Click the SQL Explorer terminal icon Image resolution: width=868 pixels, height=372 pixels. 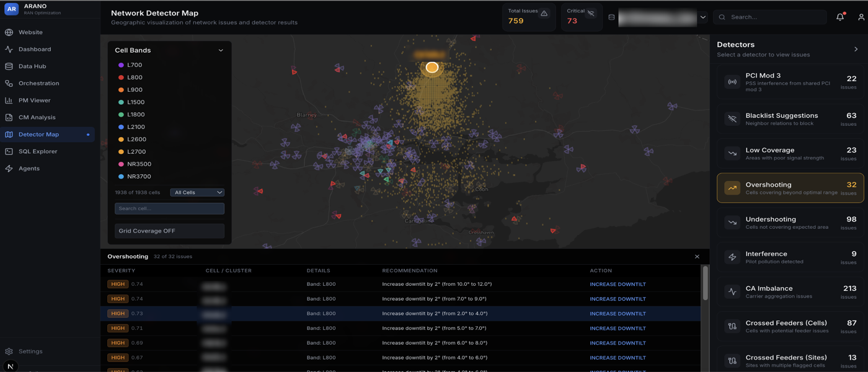click(x=9, y=151)
